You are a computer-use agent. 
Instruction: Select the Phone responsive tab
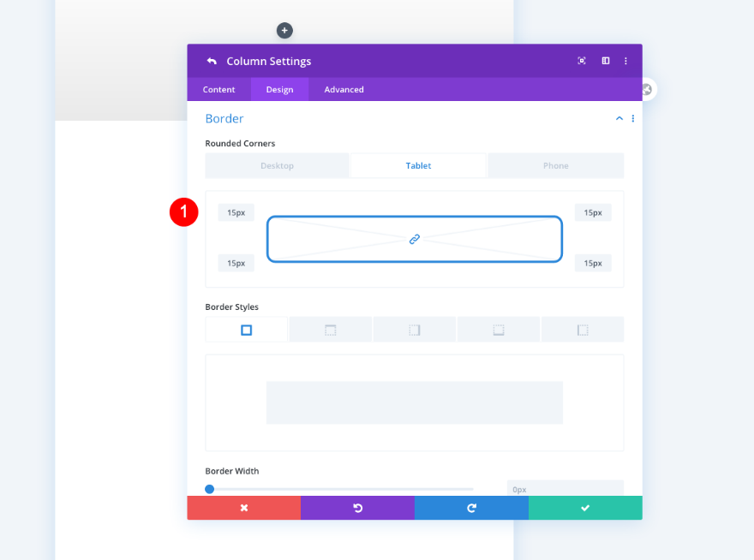point(556,165)
